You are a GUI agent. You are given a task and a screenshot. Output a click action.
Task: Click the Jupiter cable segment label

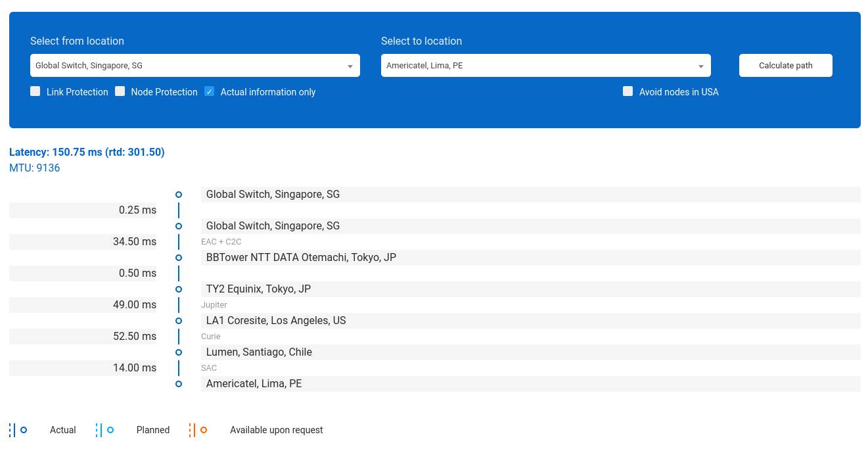pos(214,305)
